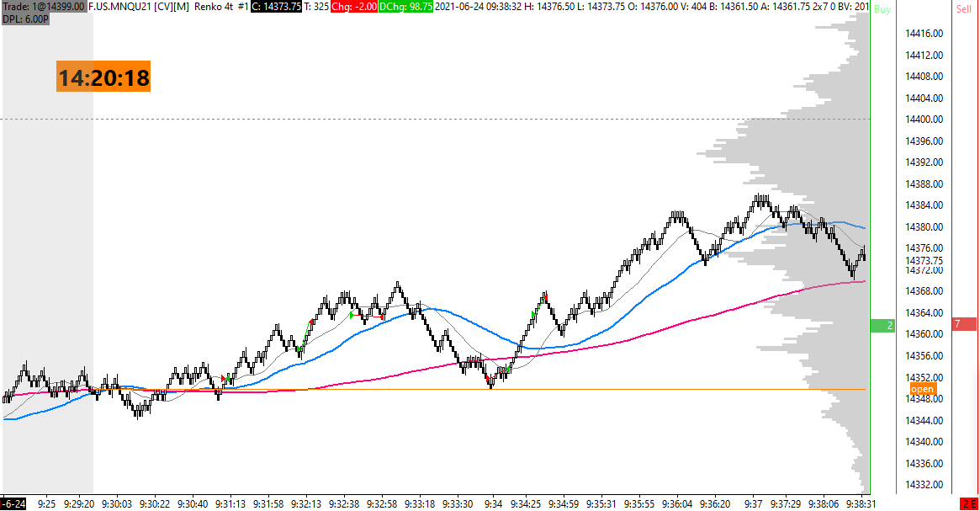Click the green bid quantity cell showing 2
Viewport: 980px width, 511px height.
(882, 325)
